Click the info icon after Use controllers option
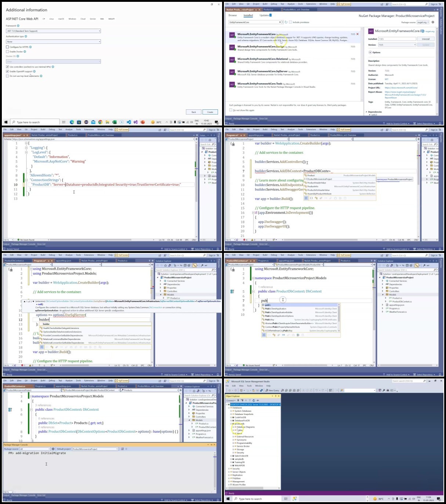The image size is (446, 504). (x=53, y=67)
